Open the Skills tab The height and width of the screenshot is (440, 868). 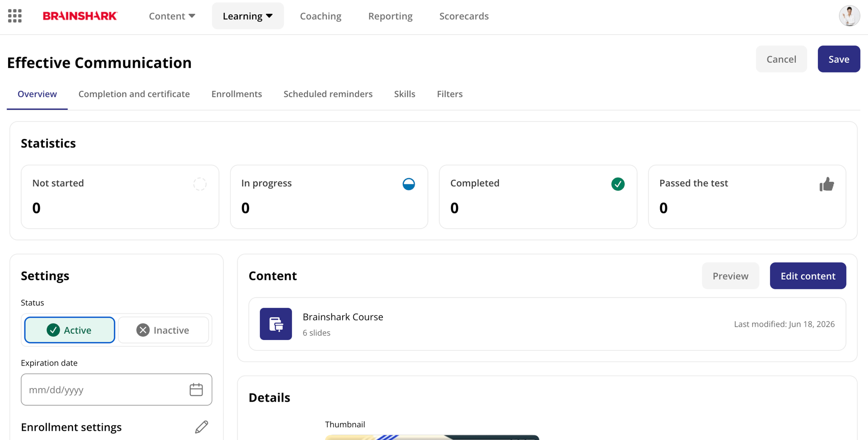(404, 94)
